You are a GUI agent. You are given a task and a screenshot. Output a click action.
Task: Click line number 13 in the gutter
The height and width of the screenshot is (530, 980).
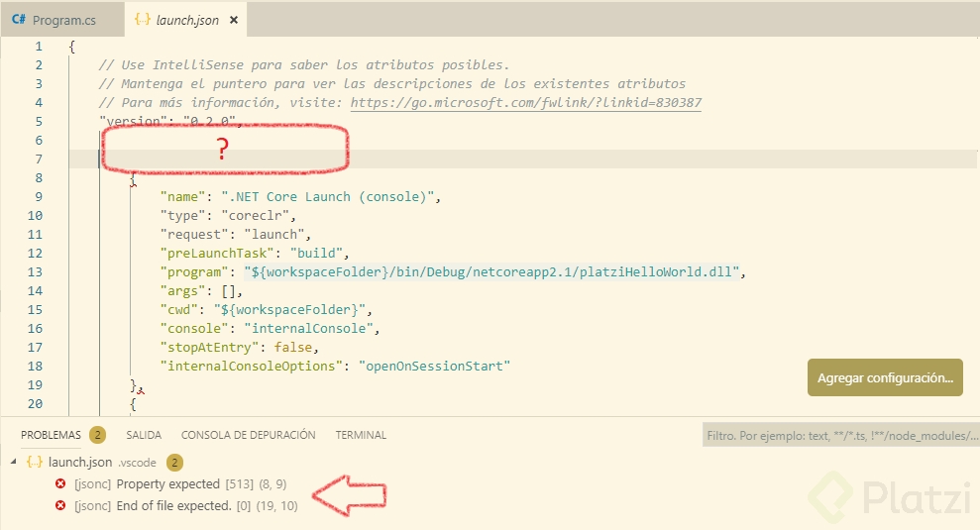click(35, 271)
